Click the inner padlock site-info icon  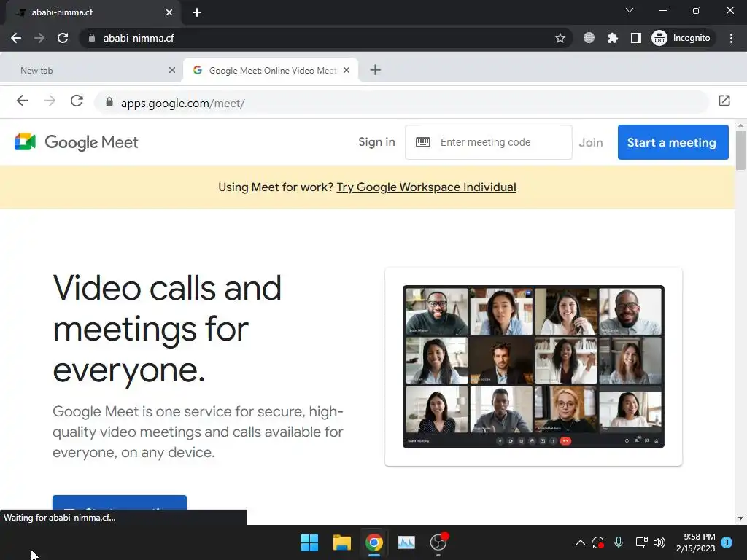coord(109,102)
